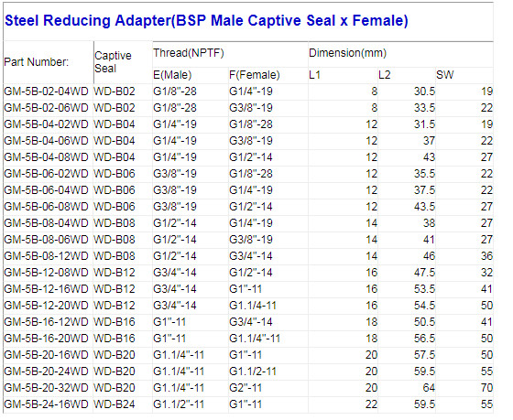Select G1/2"-14 male thread of GM-5B-08-12WD
The height and width of the screenshot is (420, 513).
tap(175, 256)
